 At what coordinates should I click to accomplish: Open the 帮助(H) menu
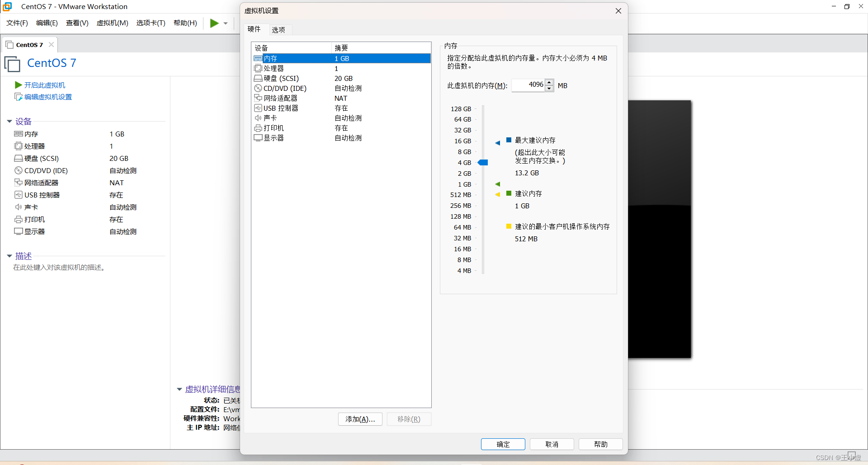(x=185, y=23)
